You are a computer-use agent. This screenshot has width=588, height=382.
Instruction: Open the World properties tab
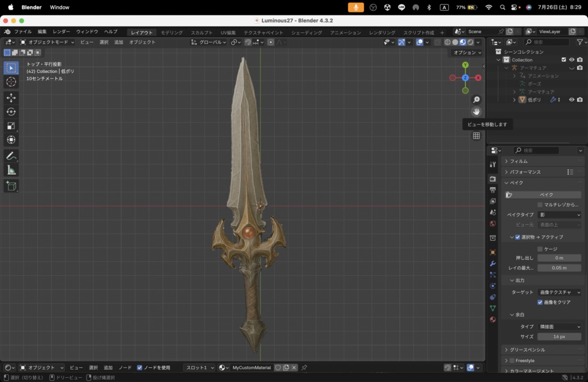493,224
